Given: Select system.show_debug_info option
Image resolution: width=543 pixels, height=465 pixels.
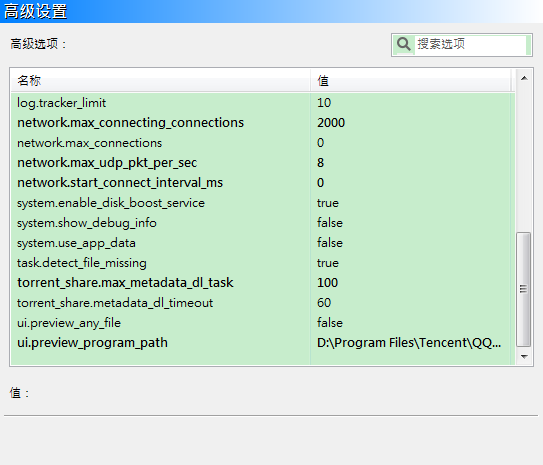Looking at the screenshot, I should point(260,223).
